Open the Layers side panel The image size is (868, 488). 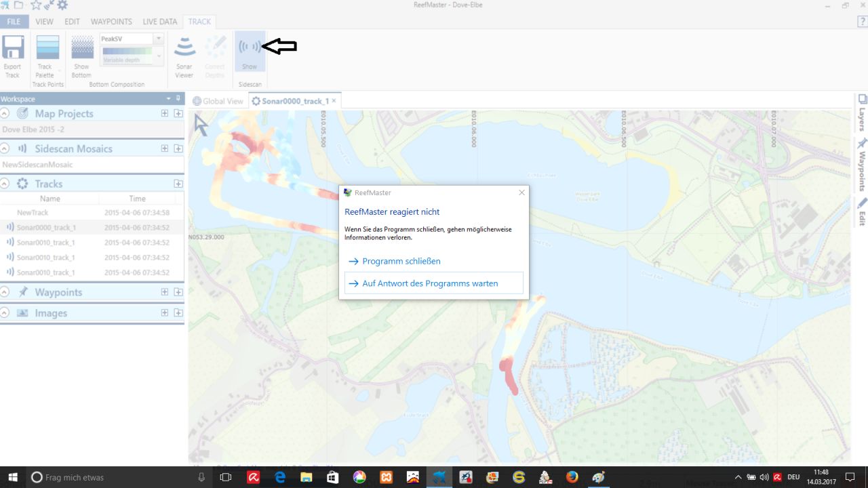coord(862,112)
